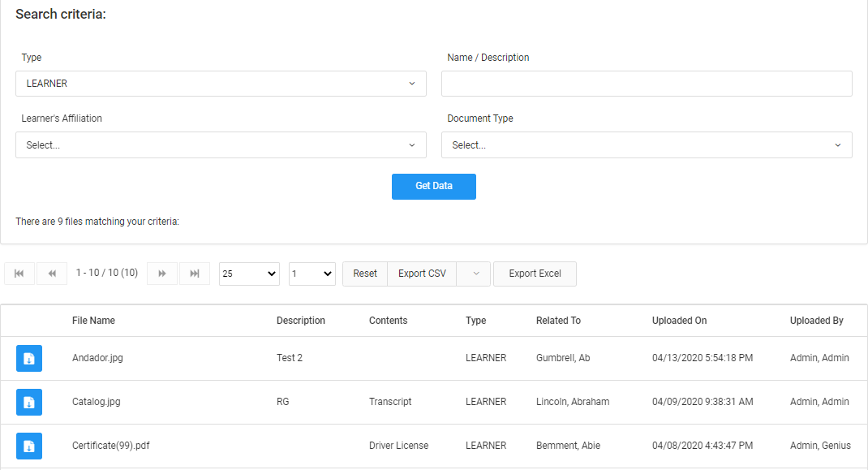
Task: Download the Certificate(99).pdf file
Action: click(29, 446)
